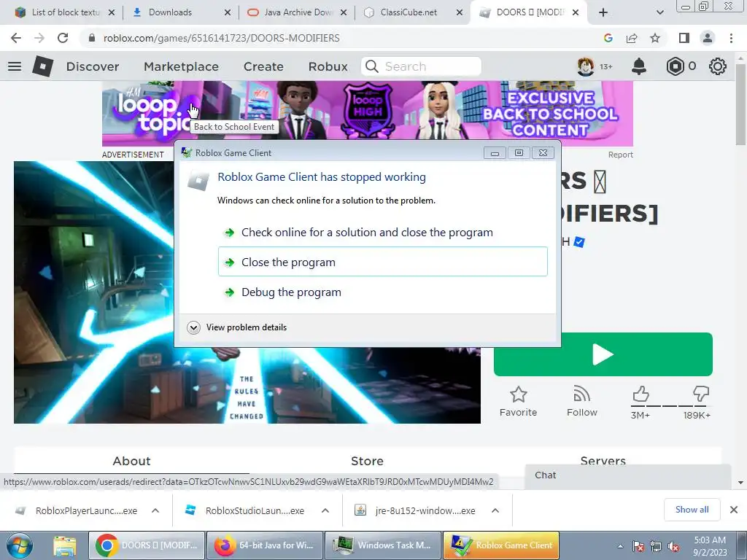Viewport: 747px width, 560px height.
Task: Open Action Center flag tray icon
Action: (638, 547)
